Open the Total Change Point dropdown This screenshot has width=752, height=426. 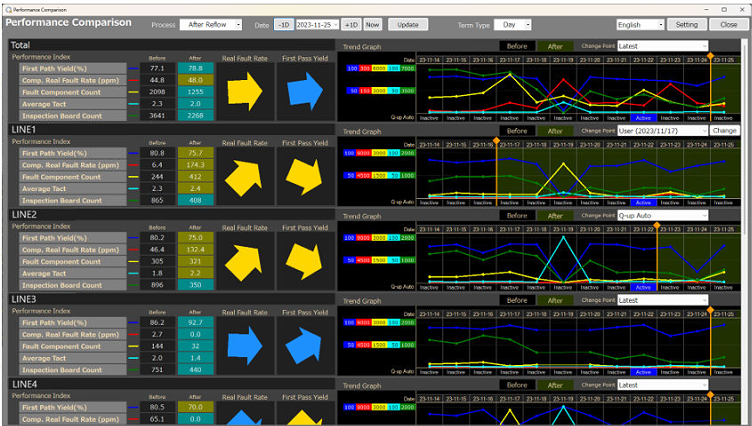(x=662, y=46)
